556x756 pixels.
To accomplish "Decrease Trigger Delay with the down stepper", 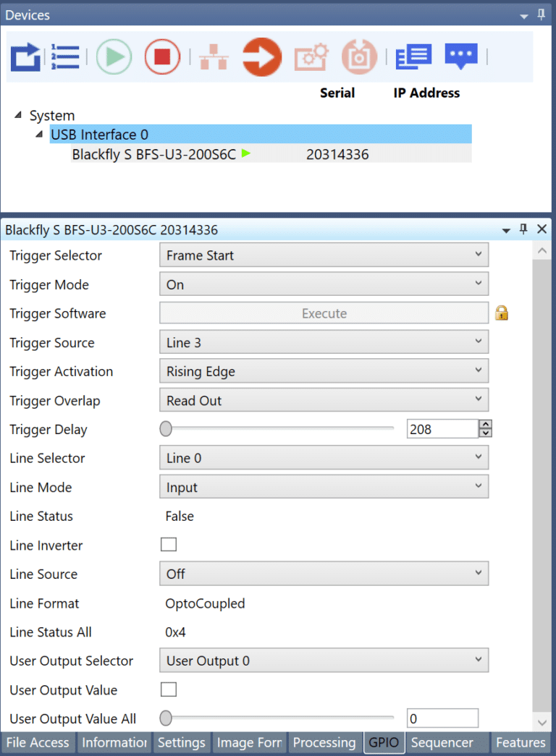I will coord(486,433).
